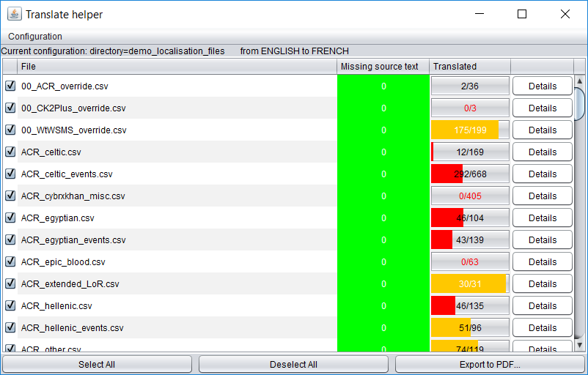Click the 12/169 progress bar
Image resolution: width=588 pixels, height=375 pixels.
470,152
